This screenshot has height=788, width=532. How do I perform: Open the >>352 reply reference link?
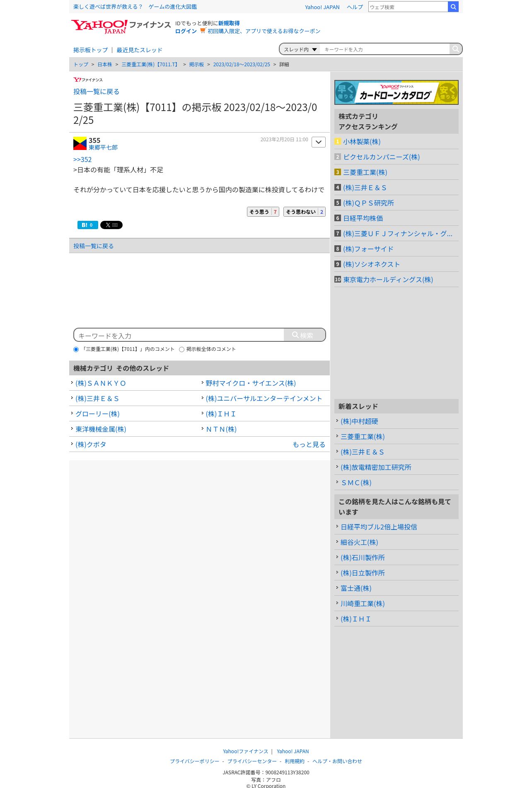click(82, 160)
